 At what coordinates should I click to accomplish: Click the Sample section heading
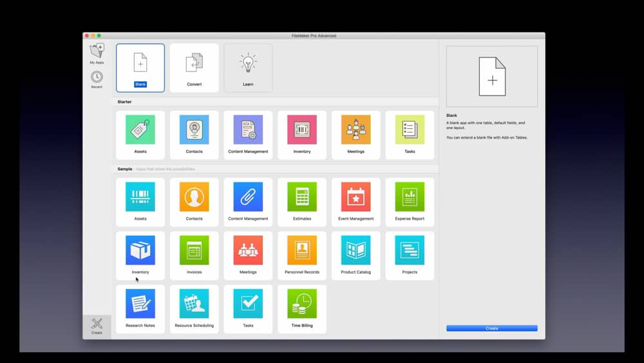click(x=125, y=169)
